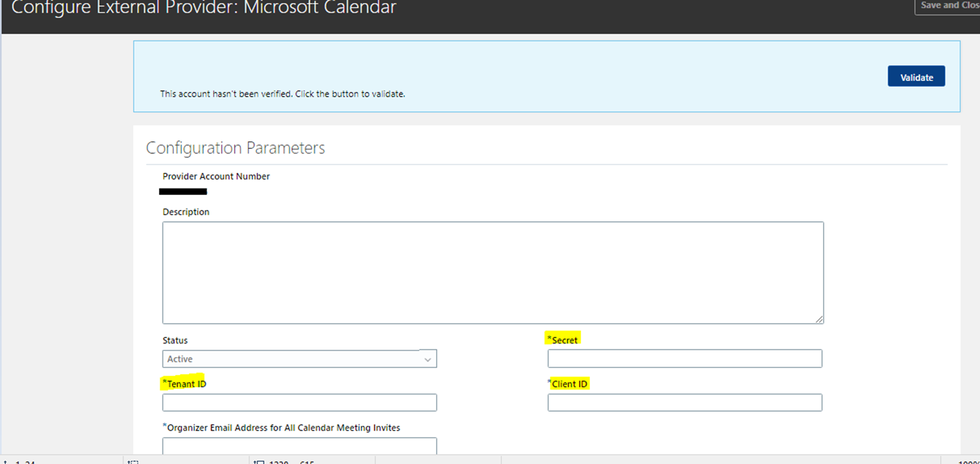This screenshot has width=980, height=464.
Task: Focus the Description text area
Action: click(492, 273)
